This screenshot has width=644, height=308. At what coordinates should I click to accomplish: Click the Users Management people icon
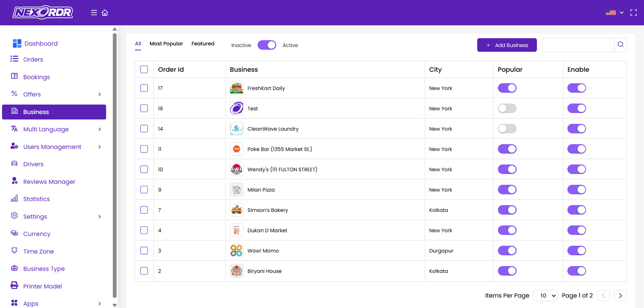(x=14, y=146)
